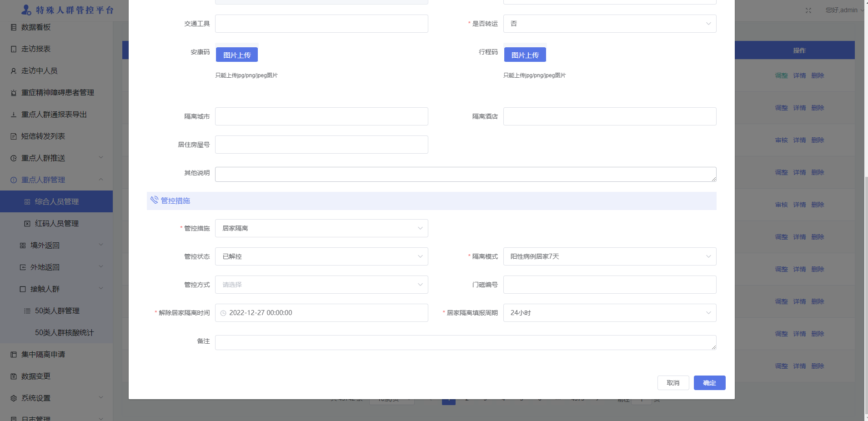The image size is (868, 421).
Task: Open the 管控方式 请选择 dropdown
Action: 321,285
